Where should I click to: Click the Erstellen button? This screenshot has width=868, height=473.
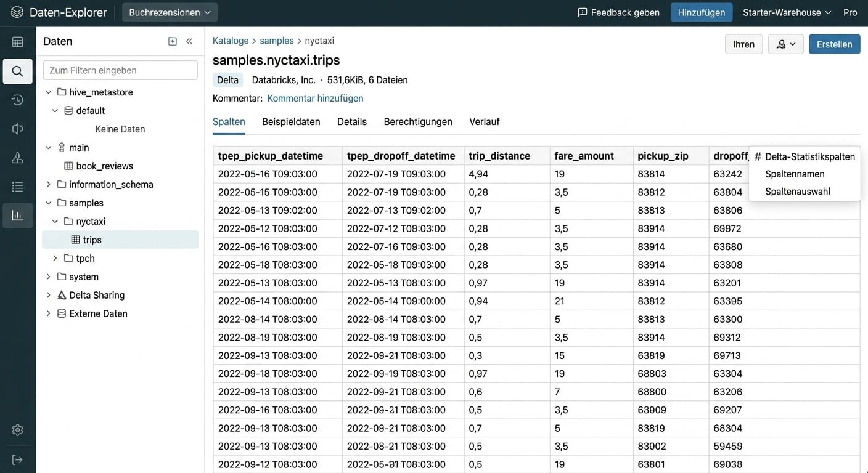coord(835,44)
